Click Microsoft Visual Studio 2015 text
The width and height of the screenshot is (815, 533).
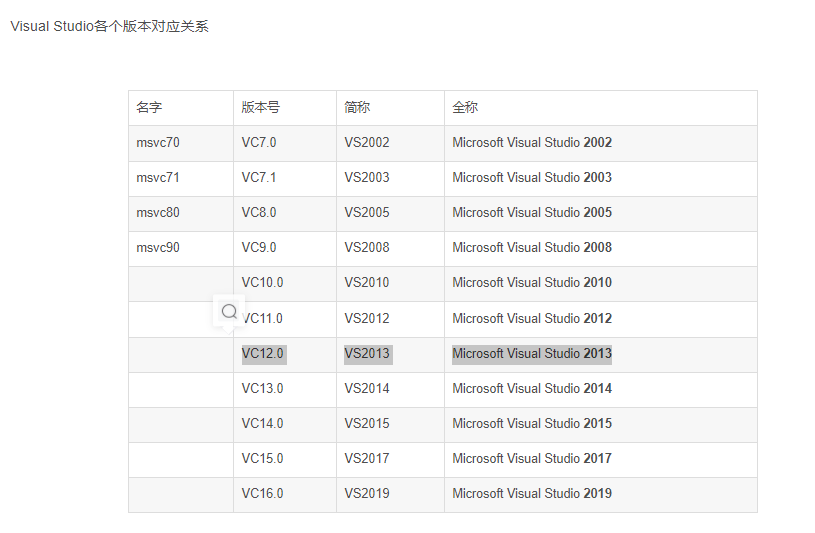tap(532, 424)
